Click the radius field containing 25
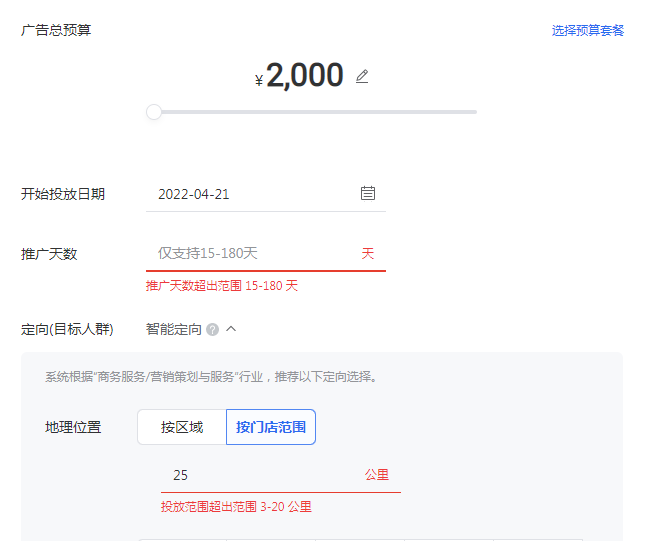Image resolution: width=645 pixels, height=542 pixels. coord(260,475)
